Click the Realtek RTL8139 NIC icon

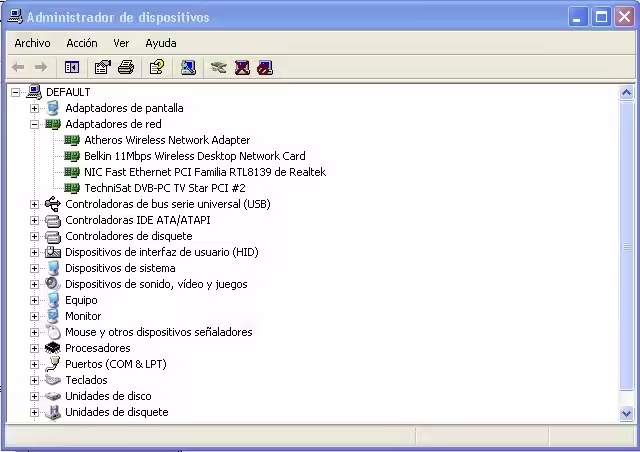(72, 172)
